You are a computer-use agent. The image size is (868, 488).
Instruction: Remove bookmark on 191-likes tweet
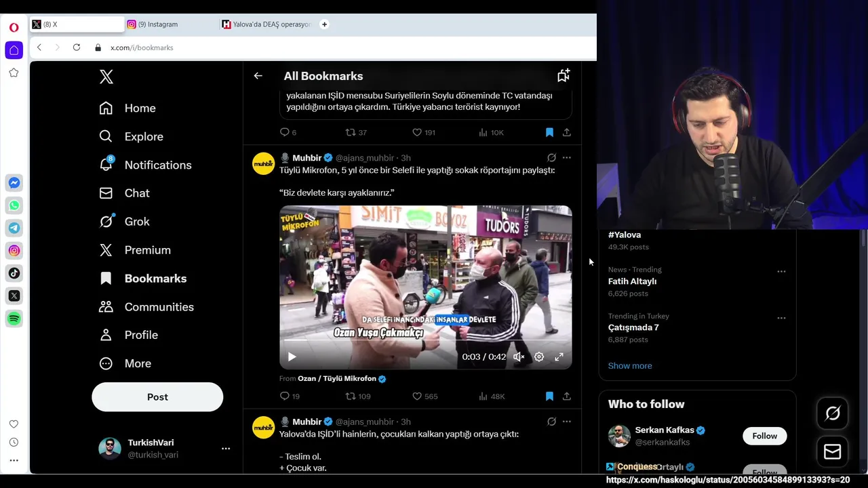coord(549,132)
